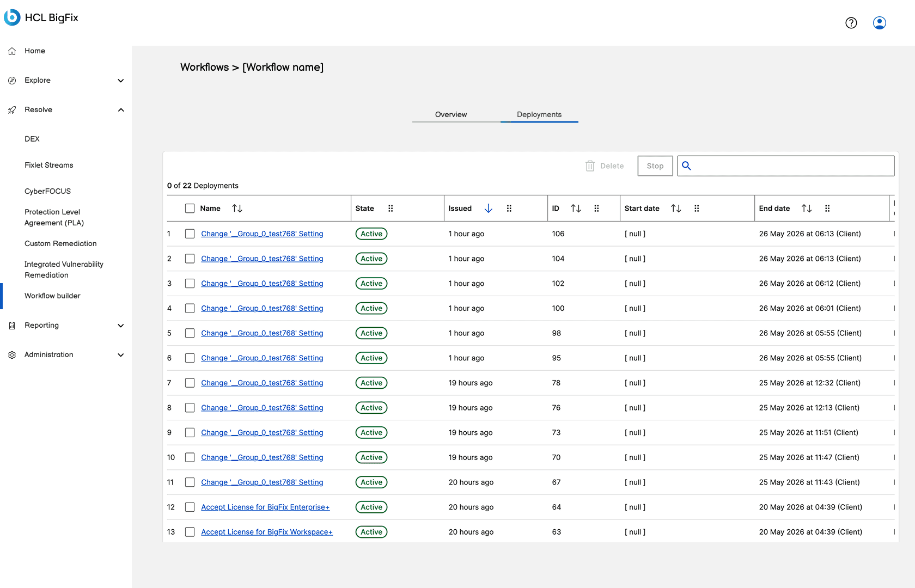Check the checkbox for row 4
This screenshot has height=588, width=915.
pos(190,308)
